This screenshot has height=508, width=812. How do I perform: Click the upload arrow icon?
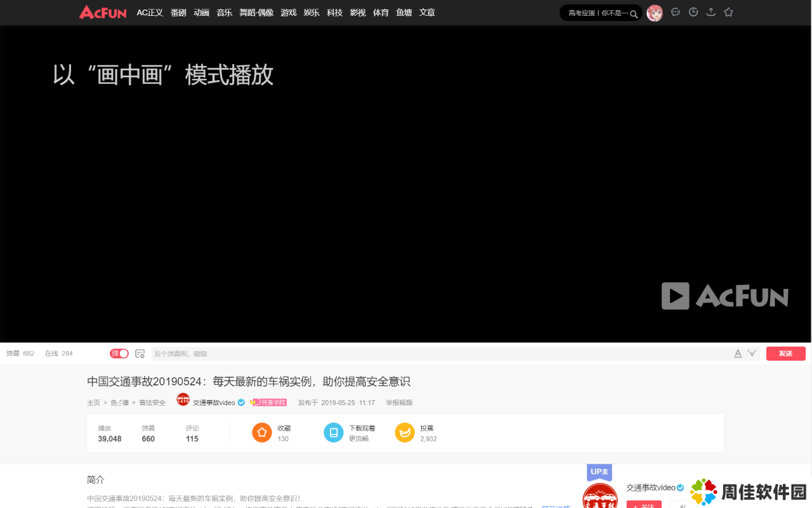pos(711,12)
